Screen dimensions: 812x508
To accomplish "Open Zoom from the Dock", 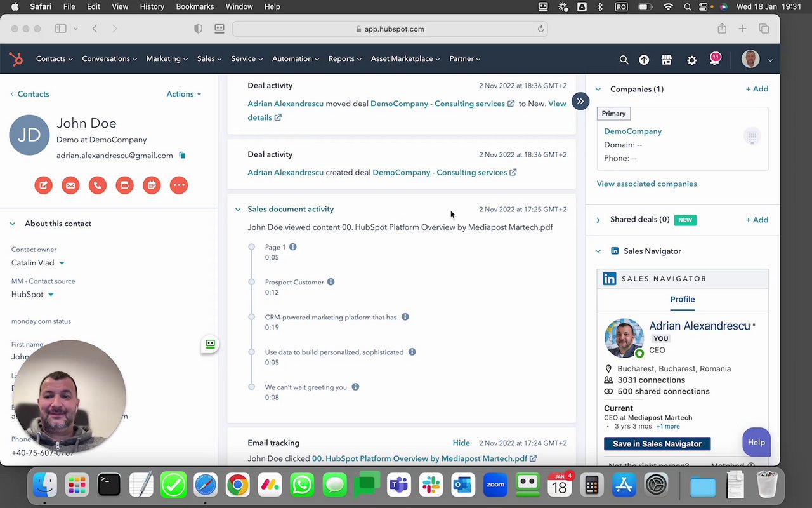I will [495, 486].
